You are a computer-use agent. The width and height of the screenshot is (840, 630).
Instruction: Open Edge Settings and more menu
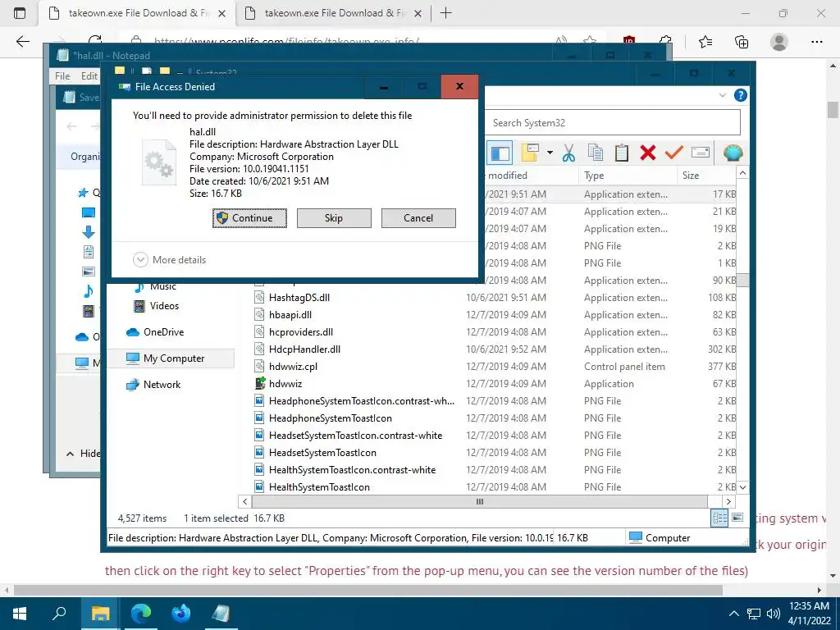816,41
